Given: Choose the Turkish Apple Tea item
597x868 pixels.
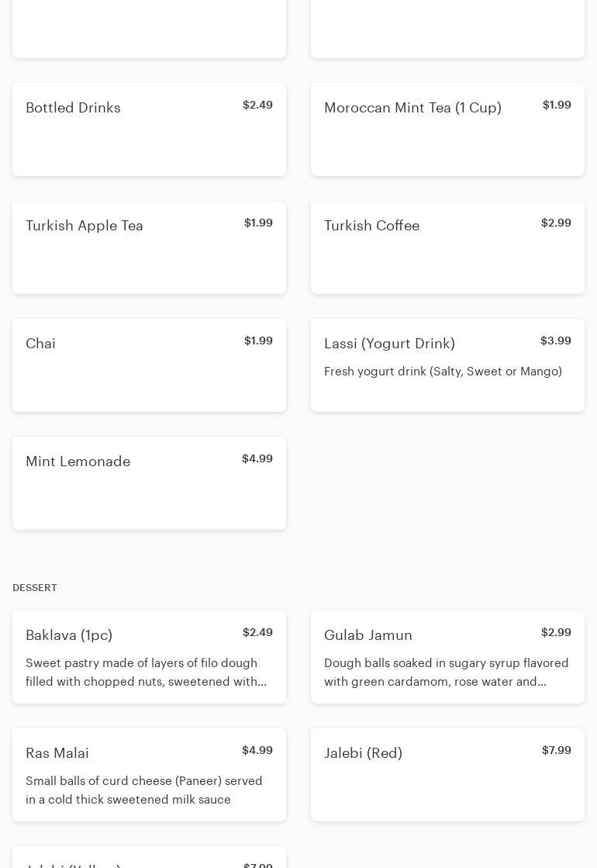Looking at the screenshot, I should (149, 247).
